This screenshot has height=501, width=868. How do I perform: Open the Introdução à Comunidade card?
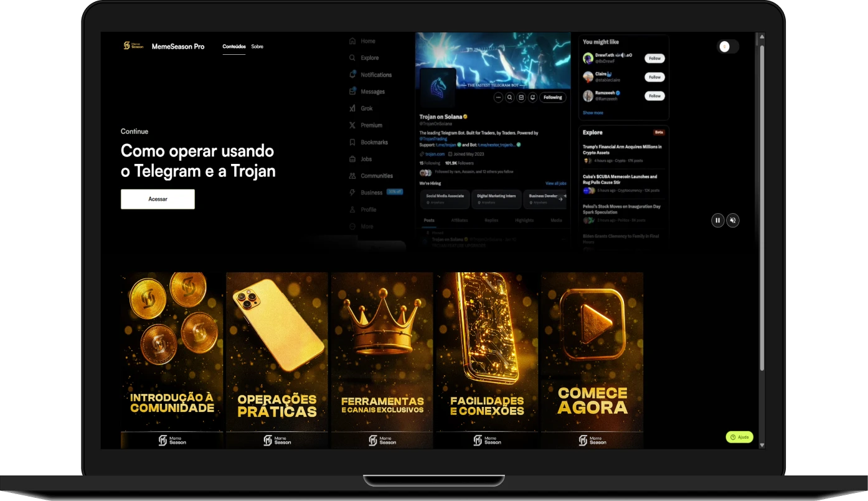pyautogui.click(x=171, y=360)
